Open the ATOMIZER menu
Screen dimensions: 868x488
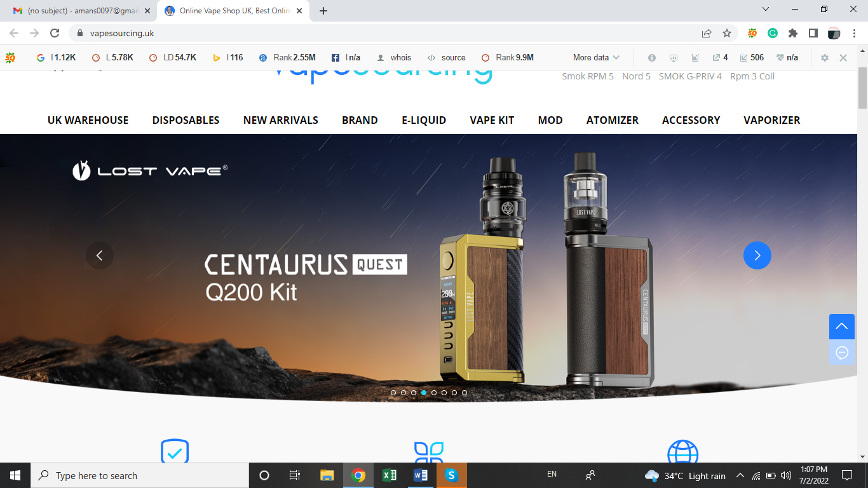pyautogui.click(x=613, y=120)
